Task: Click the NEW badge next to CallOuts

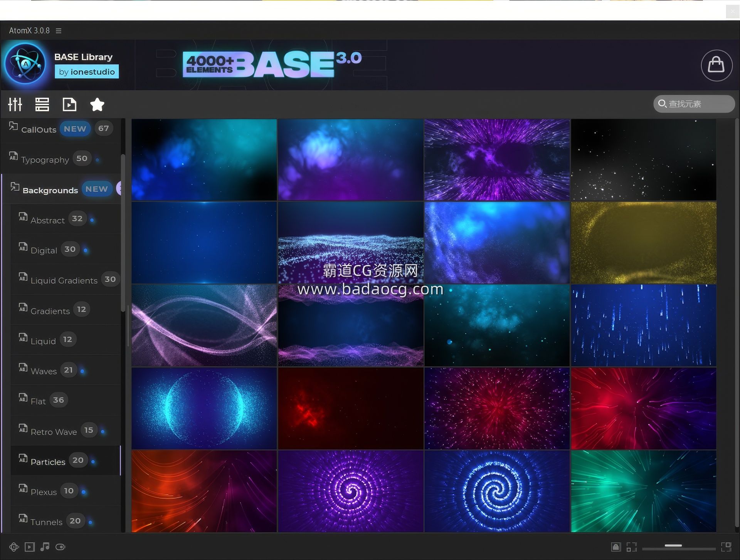Action: click(75, 129)
